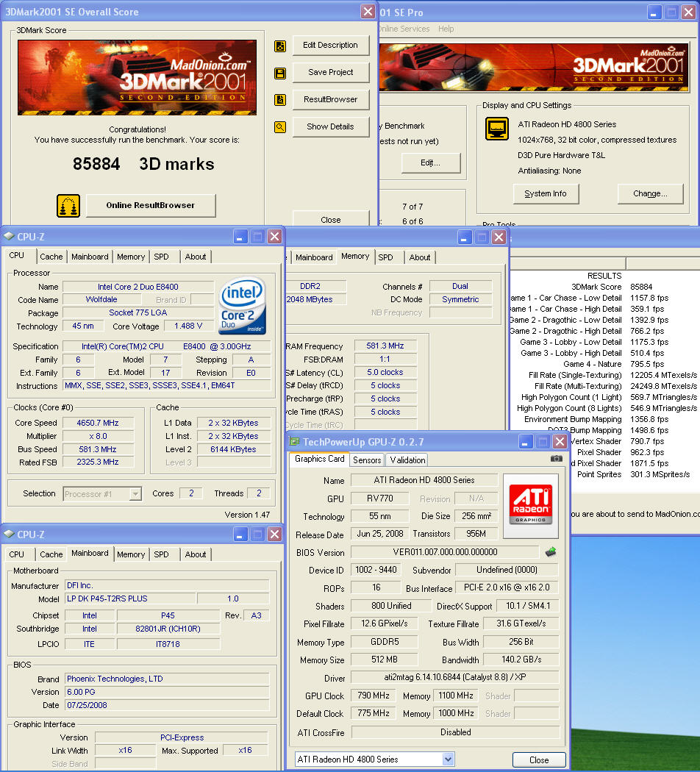Click the GPU-Z title bar icon
700x772 pixels.
point(294,441)
